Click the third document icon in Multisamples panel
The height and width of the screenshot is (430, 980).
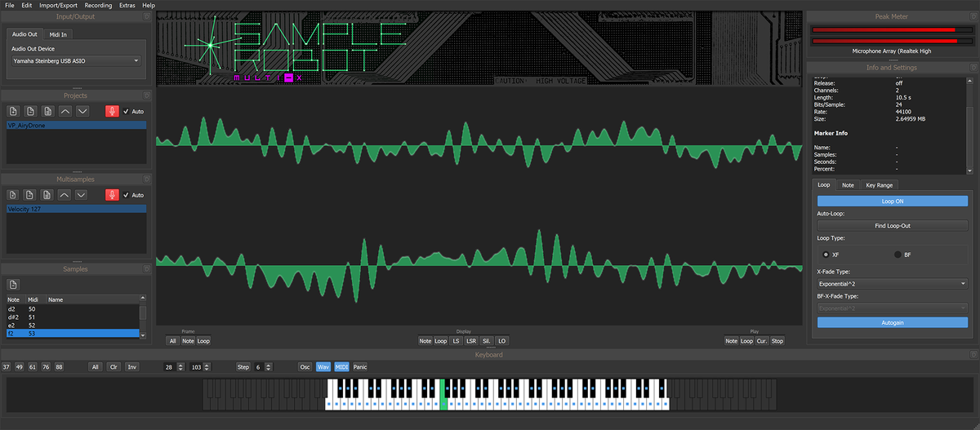(47, 195)
